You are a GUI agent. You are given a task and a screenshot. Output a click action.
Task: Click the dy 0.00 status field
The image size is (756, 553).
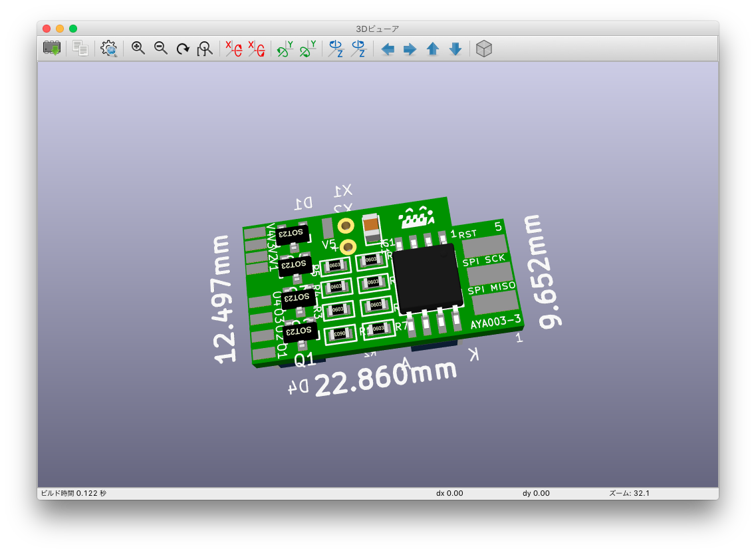point(536,493)
